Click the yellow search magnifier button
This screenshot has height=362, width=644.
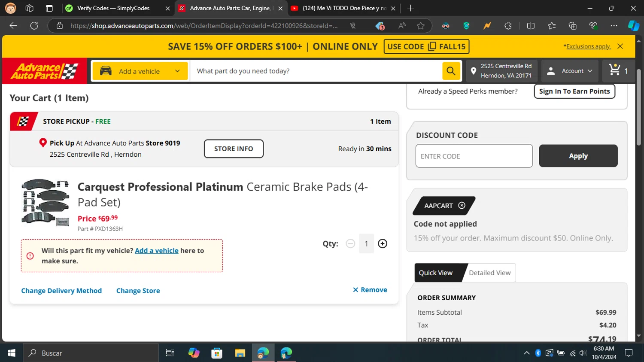pos(451,71)
